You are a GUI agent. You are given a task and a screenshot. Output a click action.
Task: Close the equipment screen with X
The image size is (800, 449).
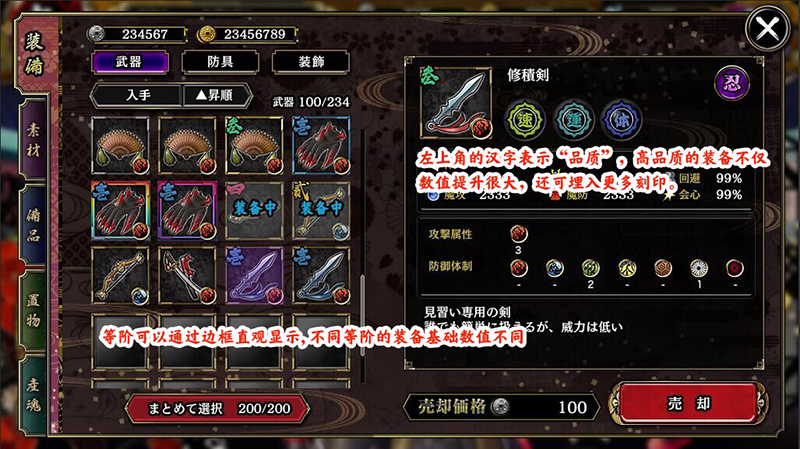[x=768, y=28]
